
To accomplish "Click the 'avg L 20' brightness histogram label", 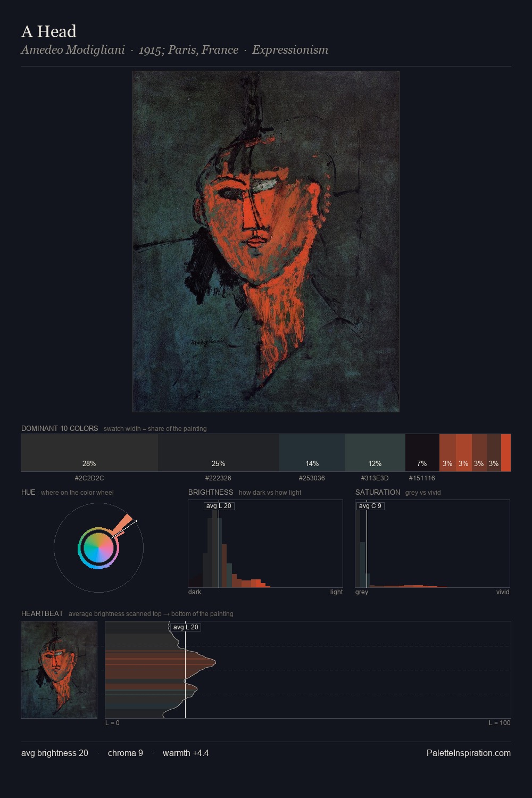I will (219, 506).
